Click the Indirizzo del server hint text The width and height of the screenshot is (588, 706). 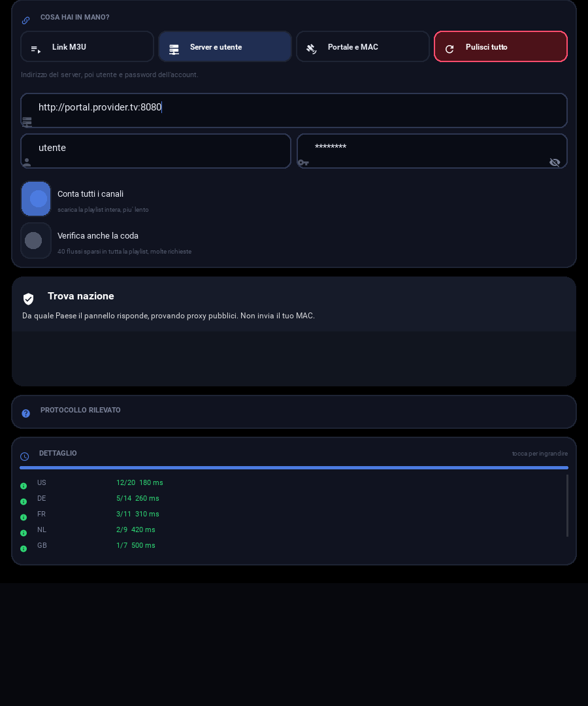(109, 75)
